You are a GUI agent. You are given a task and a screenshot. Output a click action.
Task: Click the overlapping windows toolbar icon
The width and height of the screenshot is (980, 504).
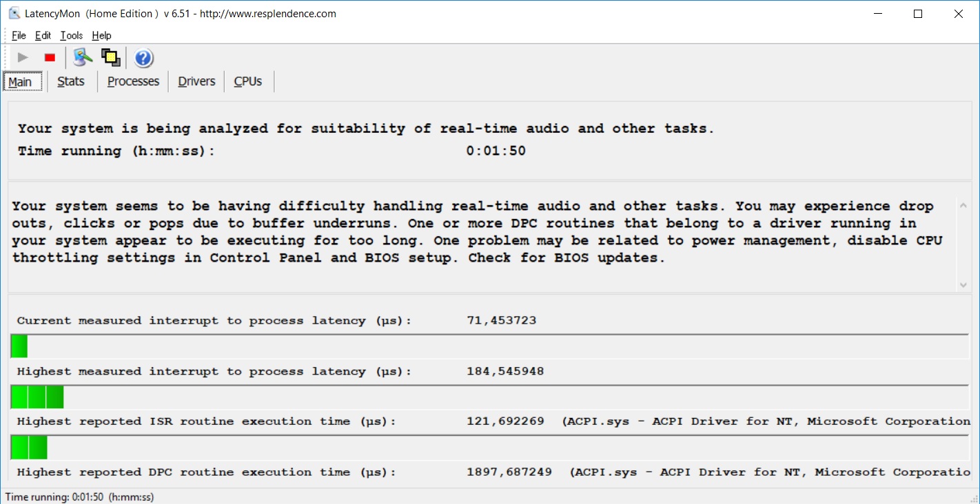[110, 58]
